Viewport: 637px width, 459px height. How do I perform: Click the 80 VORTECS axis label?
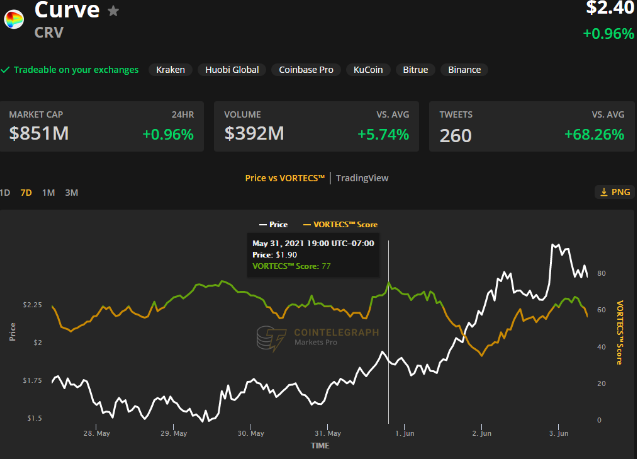pyautogui.click(x=602, y=273)
